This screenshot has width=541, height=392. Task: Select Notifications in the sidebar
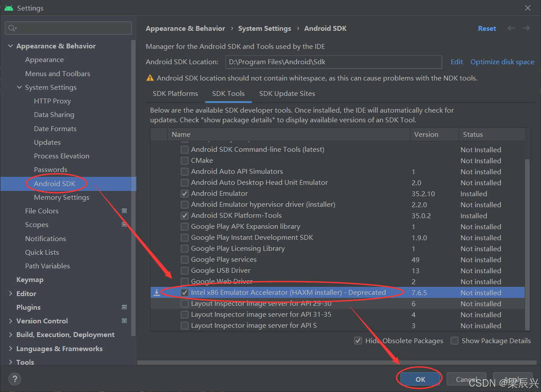click(x=45, y=238)
